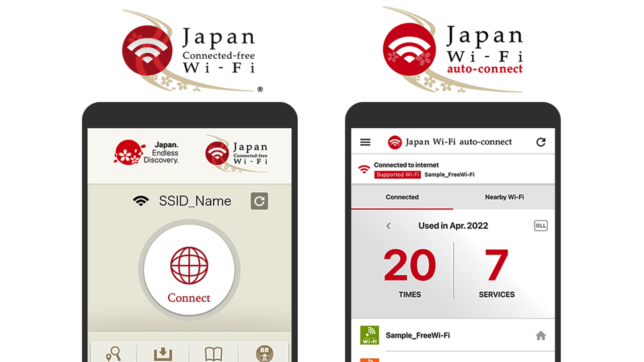
Task: Select the SSID_Name network label
Action: pyautogui.click(x=195, y=201)
